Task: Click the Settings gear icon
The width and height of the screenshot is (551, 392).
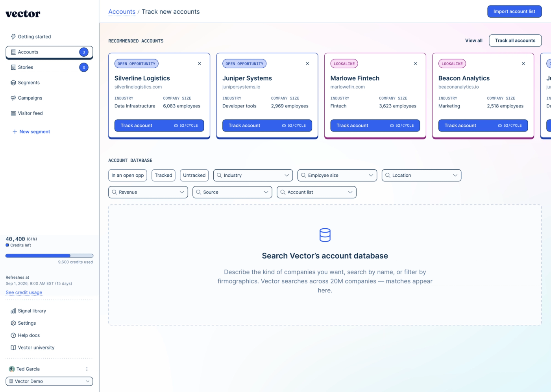Action: pos(13,323)
